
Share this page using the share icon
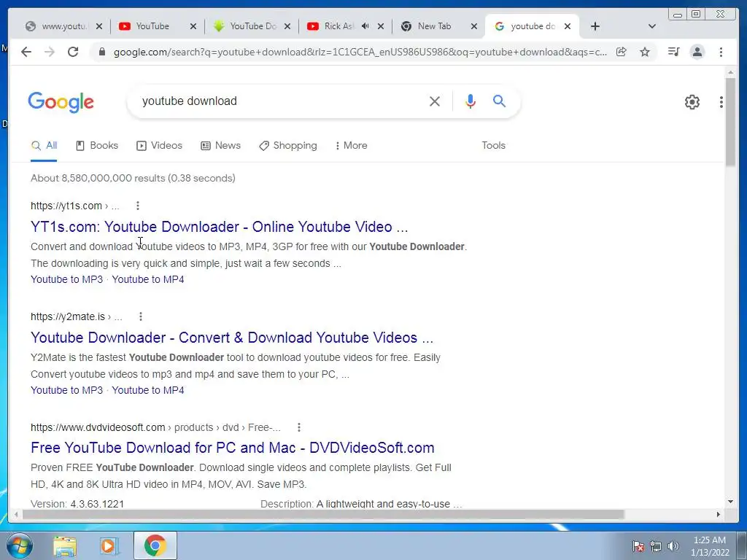[x=622, y=52]
